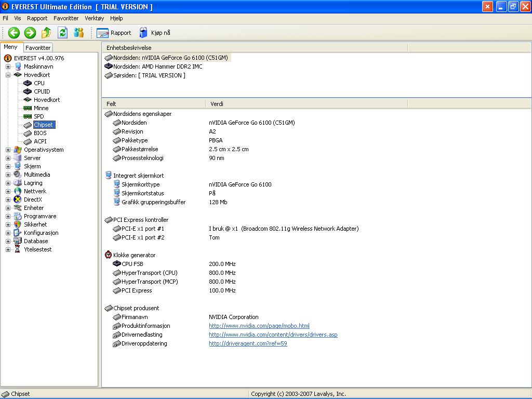The width and height of the screenshot is (532, 399).
Task: Expand the Operativsystem tree node
Action: [x=8, y=150]
